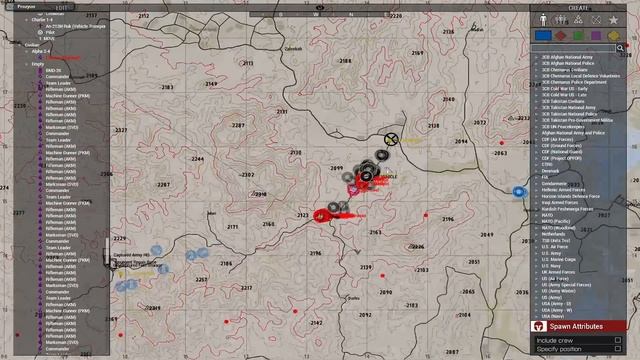Choose Independent green side swatch
The width and height of the screenshot is (640, 360).
point(578,36)
